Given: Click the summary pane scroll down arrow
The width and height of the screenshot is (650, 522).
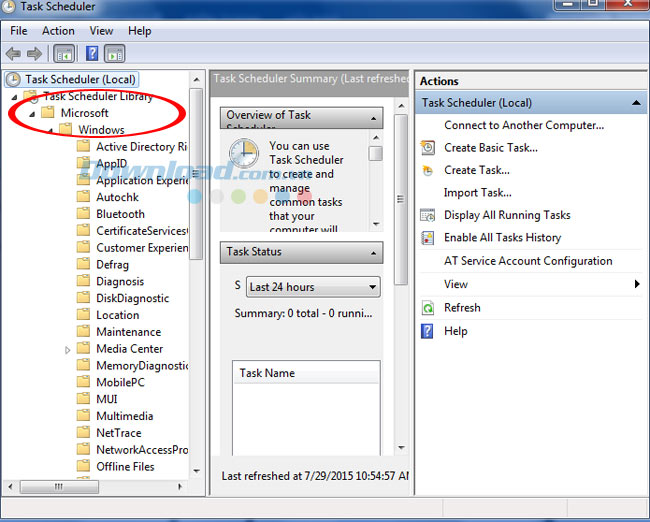Looking at the screenshot, I should [401, 448].
